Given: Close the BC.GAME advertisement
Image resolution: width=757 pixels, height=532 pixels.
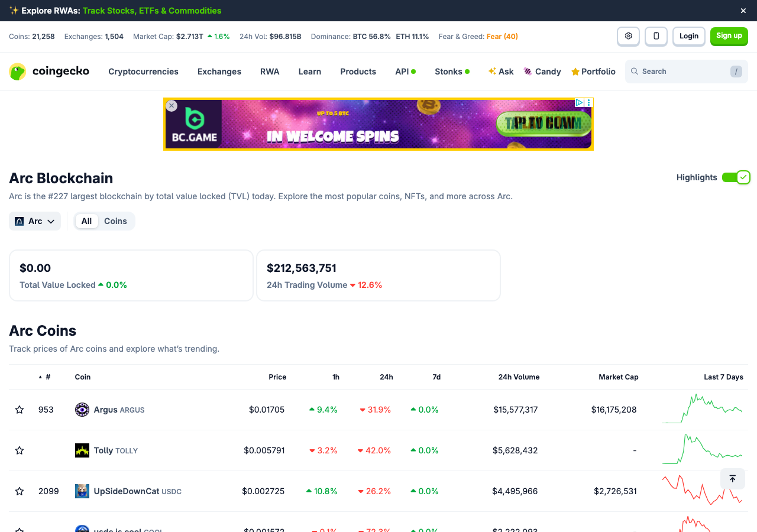Looking at the screenshot, I should click(x=172, y=106).
